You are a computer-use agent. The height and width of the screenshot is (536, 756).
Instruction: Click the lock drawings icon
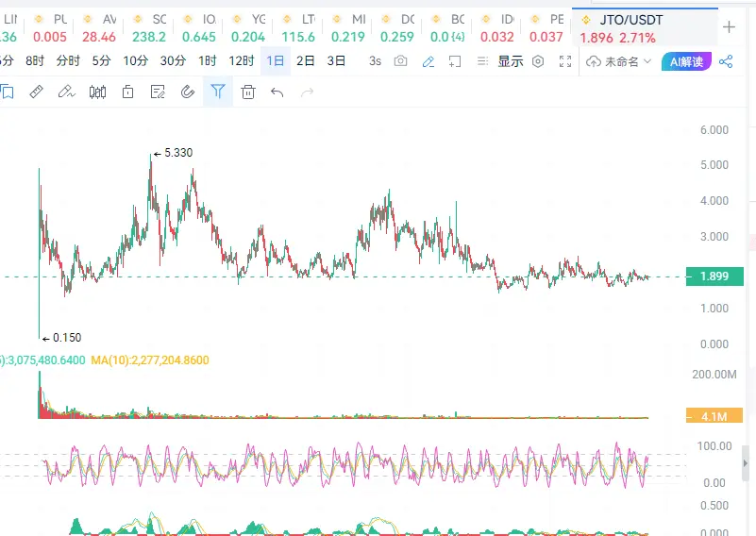pyautogui.click(x=127, y=92)
